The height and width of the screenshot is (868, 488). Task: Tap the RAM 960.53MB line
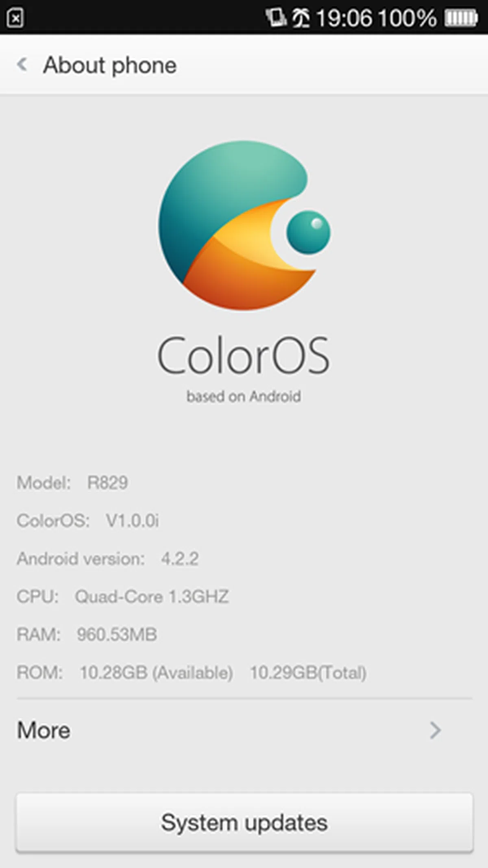click(87, 634)
